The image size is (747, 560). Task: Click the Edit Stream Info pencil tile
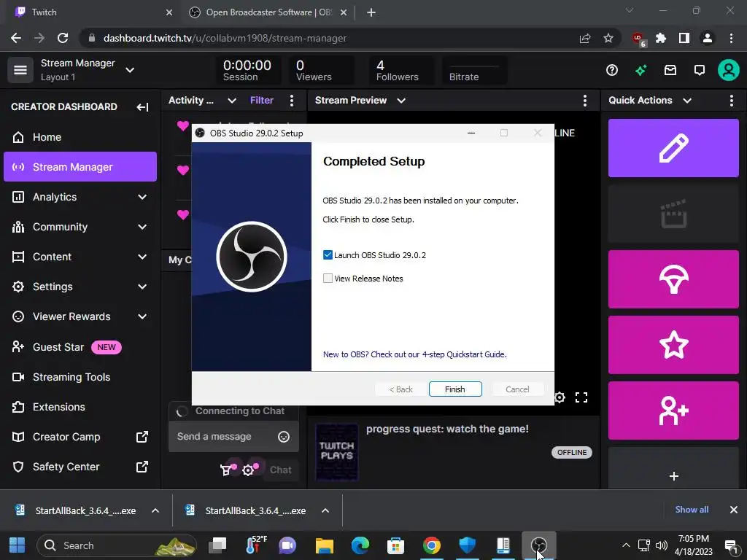(673, 148)
